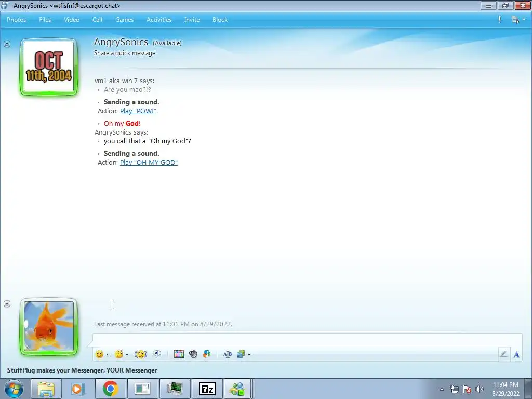Open the Activities menu

point(159,20)
